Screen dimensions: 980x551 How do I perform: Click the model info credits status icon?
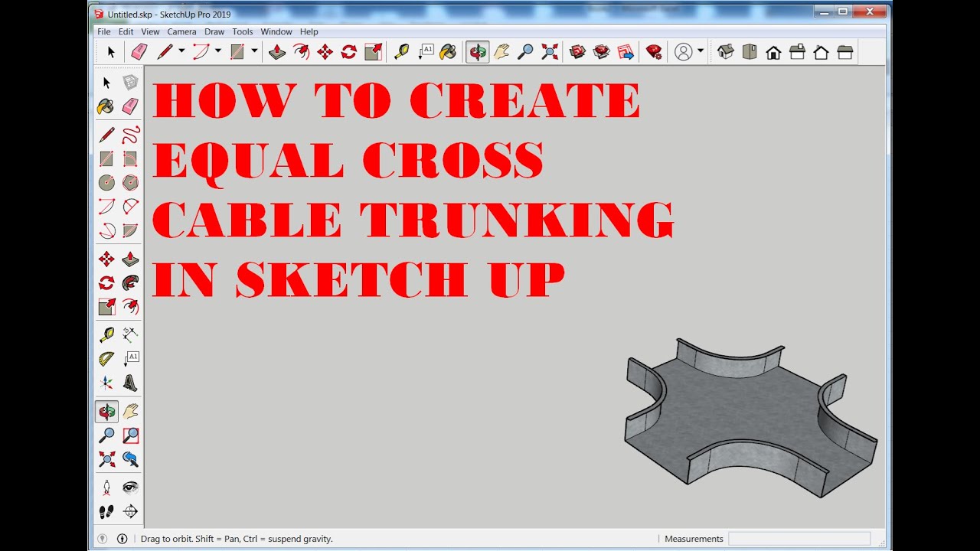[122, 539]
